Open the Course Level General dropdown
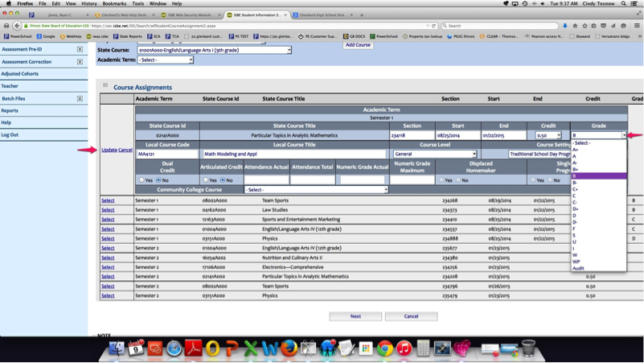Image resolution: width=644 pixels, height=363 pixels. click(434, 154)
